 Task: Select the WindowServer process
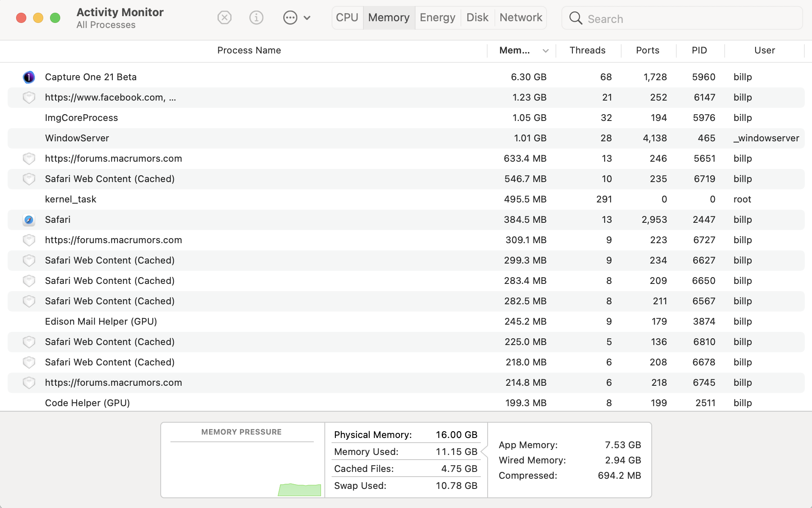pyautogui.click(x=77, y=138)
